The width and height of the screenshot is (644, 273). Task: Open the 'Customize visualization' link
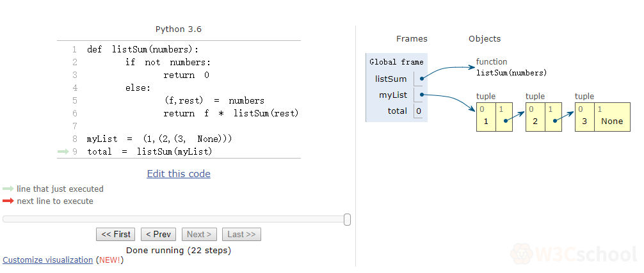[48, 260]
